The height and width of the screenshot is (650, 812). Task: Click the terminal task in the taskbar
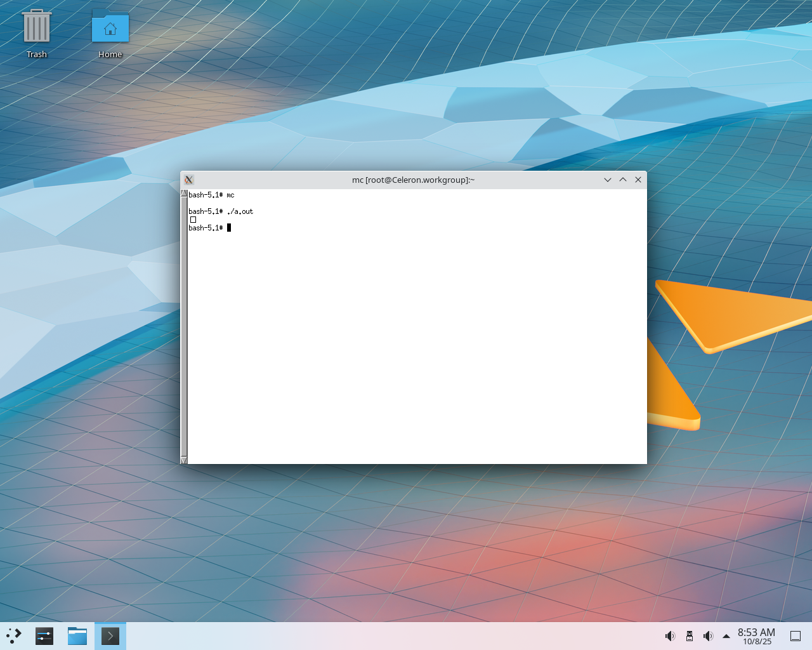pyautogui.click(x=110, y=635)
